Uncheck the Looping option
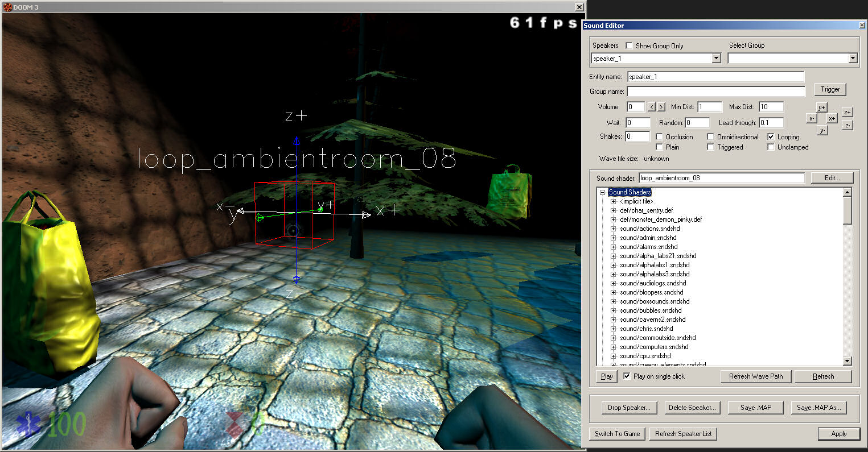The image size is (868, 452). click(x=771, y=136)
